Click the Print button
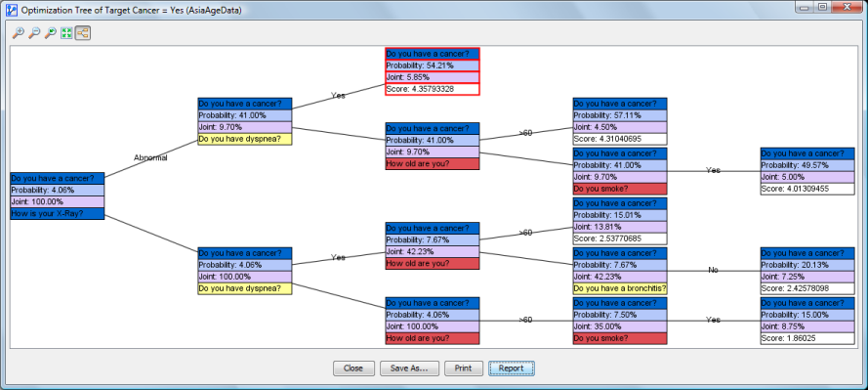 464,368
